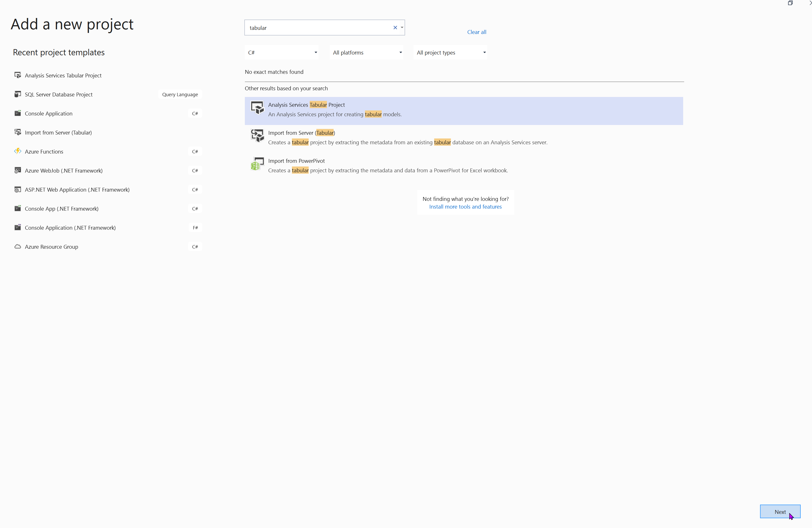Click the Azure Resource Group cloud icon

point(18,247)
